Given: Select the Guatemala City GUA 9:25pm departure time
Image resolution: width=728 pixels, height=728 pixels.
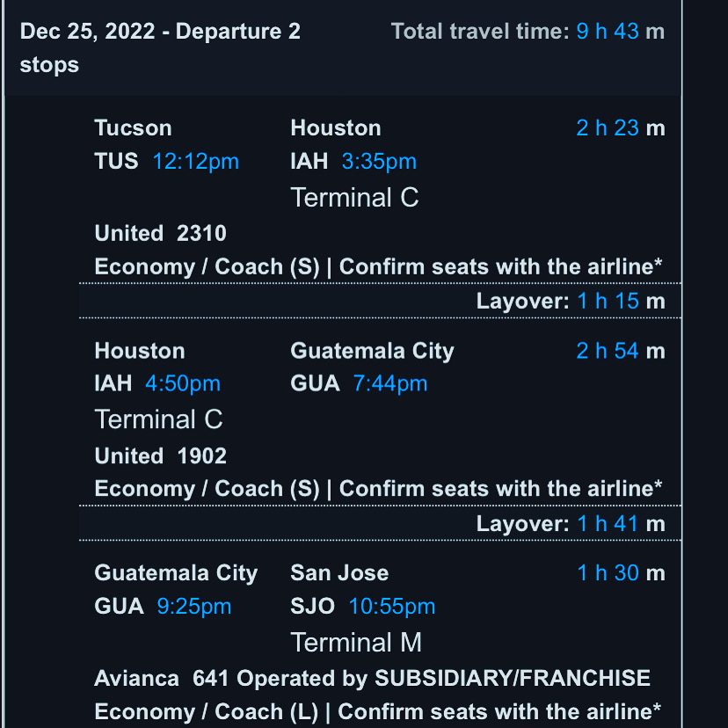Looking at the screenshot, I should (x=193, y=607).
